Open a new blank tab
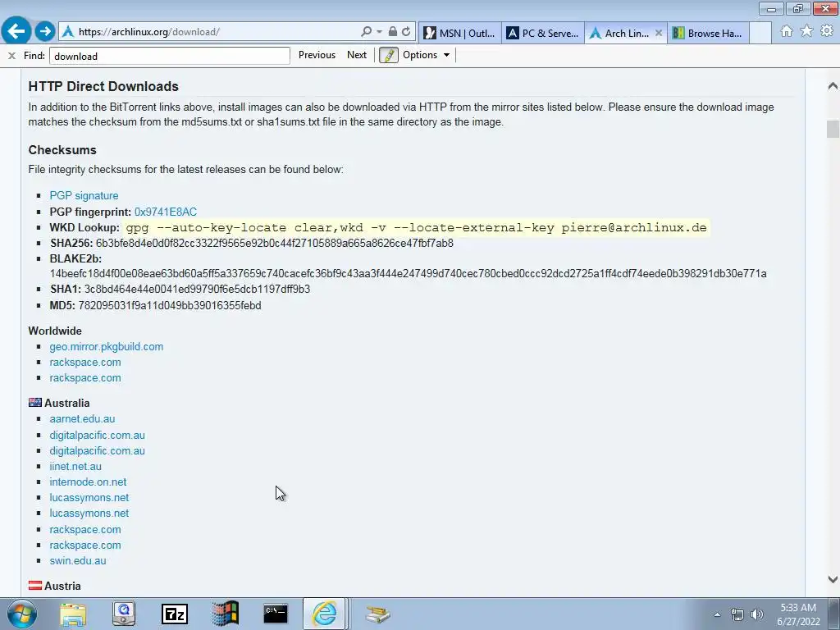The width and height of the screenshot is (840, 630). coord(760,33)
